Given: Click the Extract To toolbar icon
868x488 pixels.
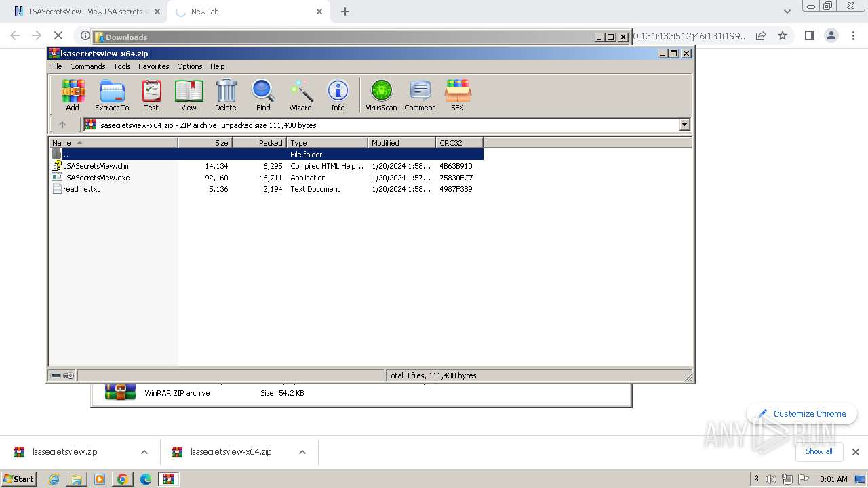Looking at the screenshot, I should [112, 95].
